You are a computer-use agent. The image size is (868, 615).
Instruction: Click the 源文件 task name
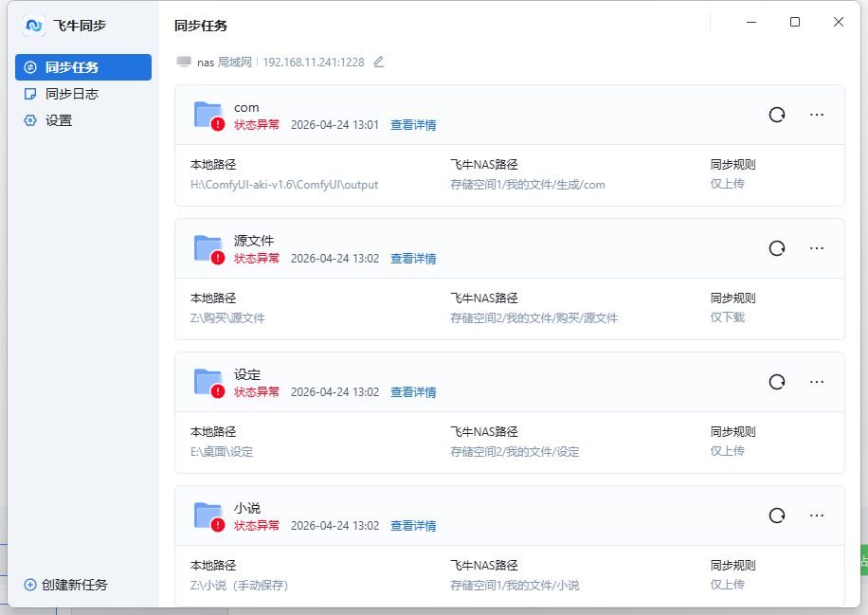click(254, 241)
